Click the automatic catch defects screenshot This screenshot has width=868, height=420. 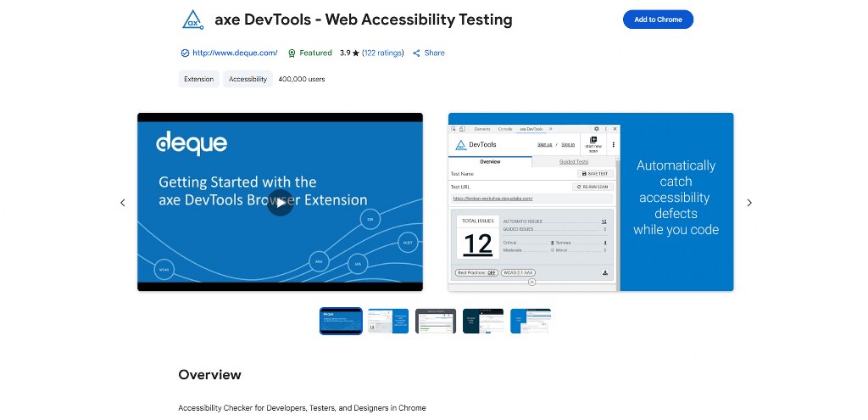tap(591, 203)
